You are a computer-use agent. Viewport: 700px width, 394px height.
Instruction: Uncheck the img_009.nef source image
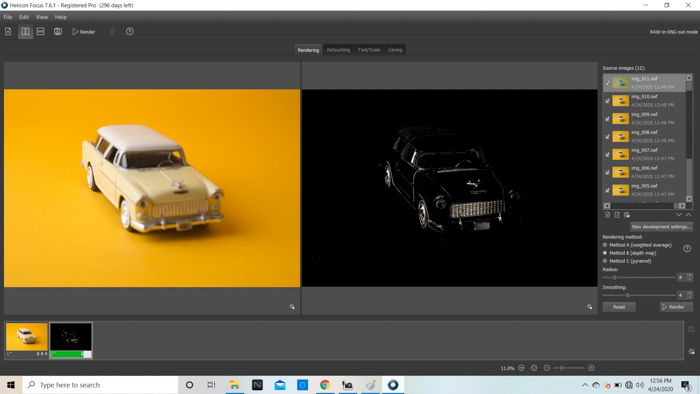[608, 119]
